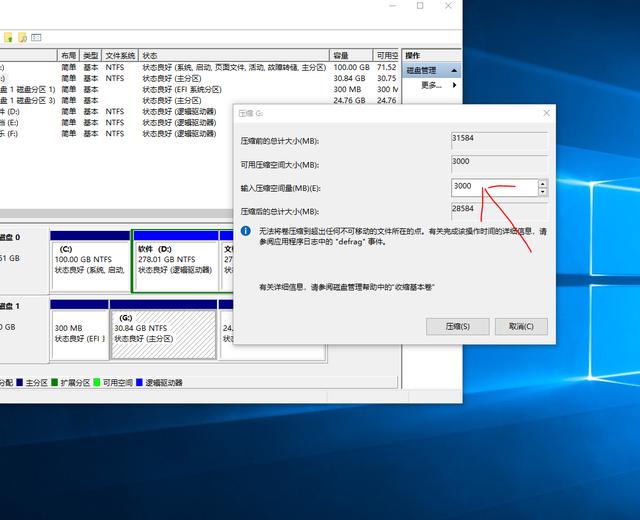Sort by the 可用空 column header
Image resolution: width=640 pixels, height=520 pixels.
386,56
